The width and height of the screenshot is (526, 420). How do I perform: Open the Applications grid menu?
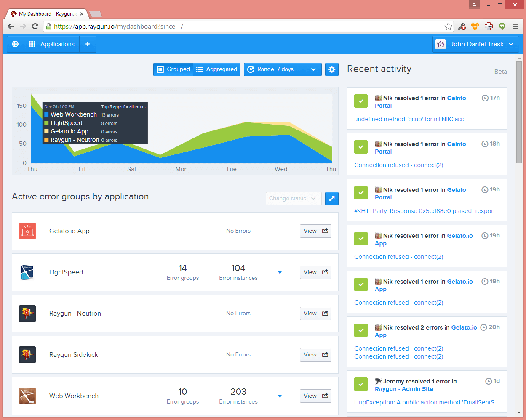coord(51,44)
